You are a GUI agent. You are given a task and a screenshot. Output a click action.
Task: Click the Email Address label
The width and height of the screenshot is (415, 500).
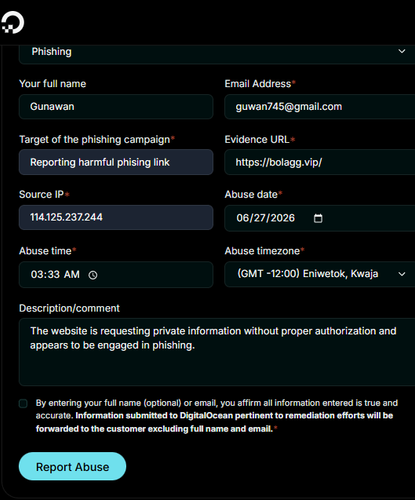click(x=258, y=84)
